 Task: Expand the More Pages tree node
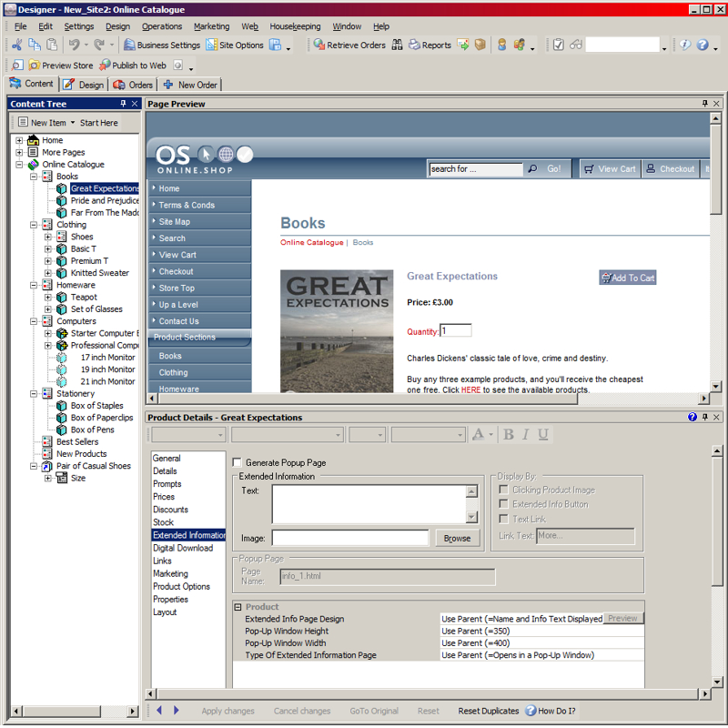tap(19, 152)
